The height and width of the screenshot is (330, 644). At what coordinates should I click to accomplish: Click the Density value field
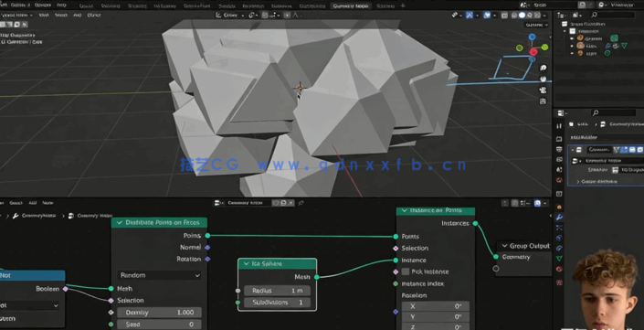(159, 313)
